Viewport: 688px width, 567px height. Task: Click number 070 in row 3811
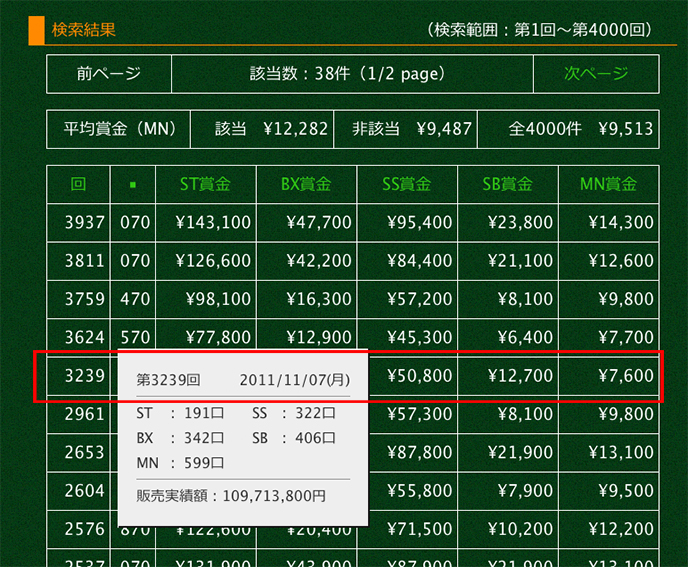pos(135,261)
